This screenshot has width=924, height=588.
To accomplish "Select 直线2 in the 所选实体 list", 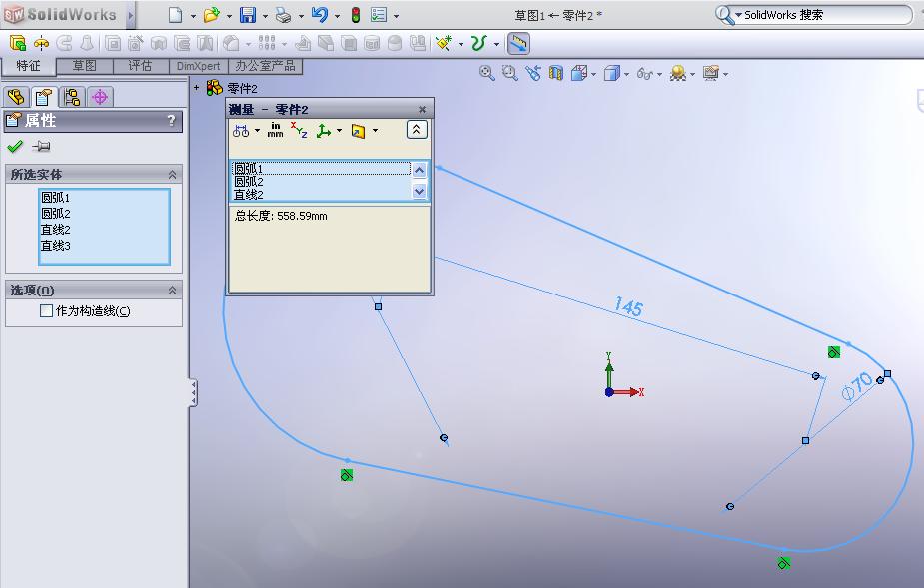I will coord(55,230).
